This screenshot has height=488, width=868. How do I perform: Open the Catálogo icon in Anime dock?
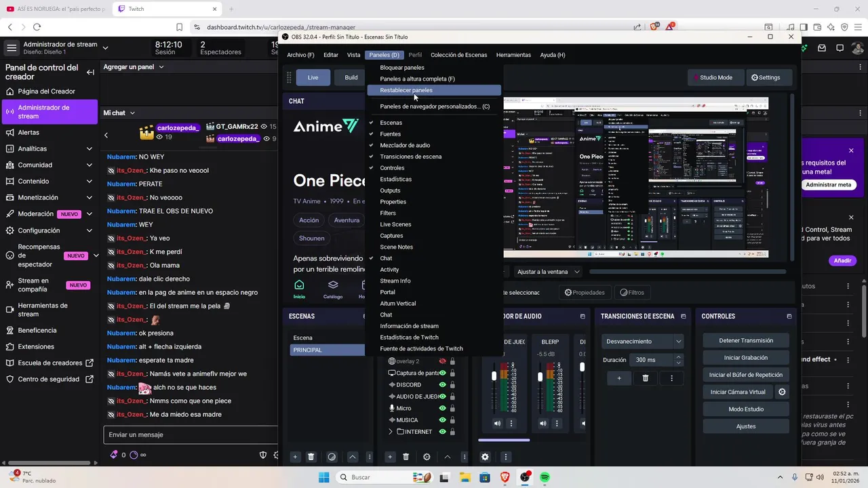coord(332,289)
